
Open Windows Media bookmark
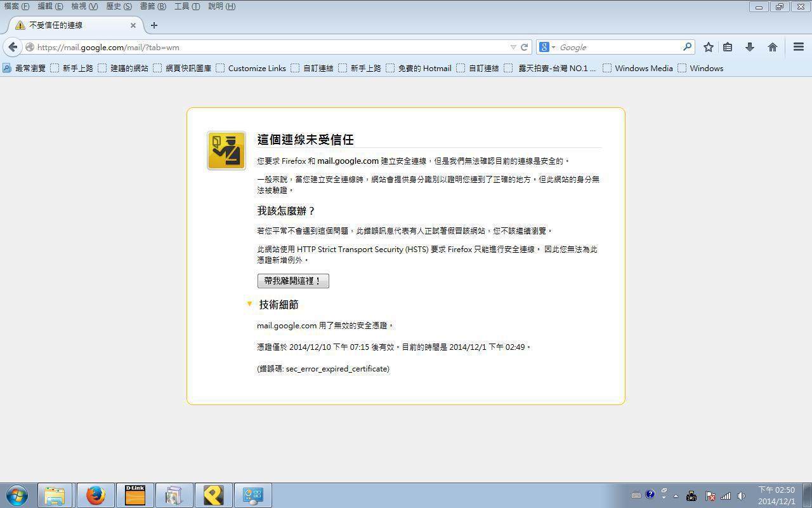coord(638,68)
